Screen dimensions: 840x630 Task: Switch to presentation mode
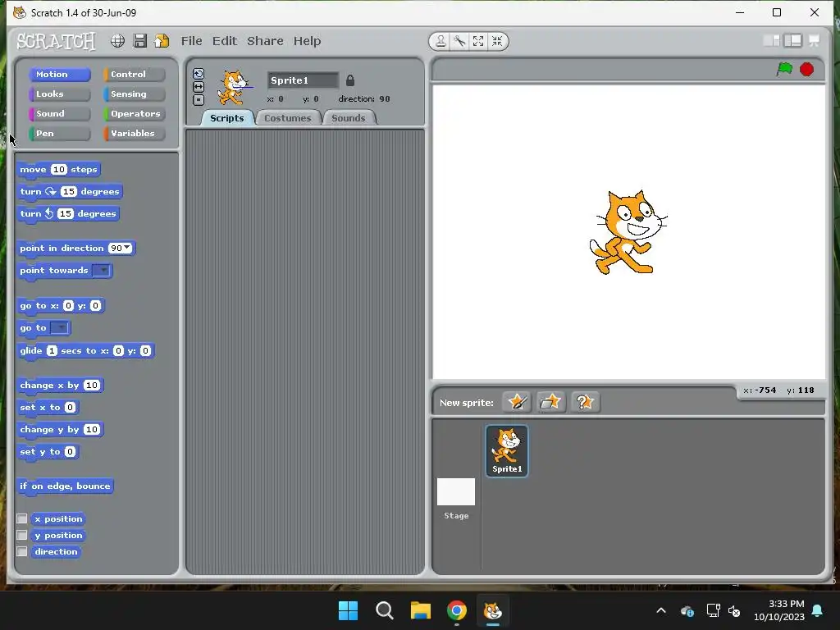click(x=815, y=41)
